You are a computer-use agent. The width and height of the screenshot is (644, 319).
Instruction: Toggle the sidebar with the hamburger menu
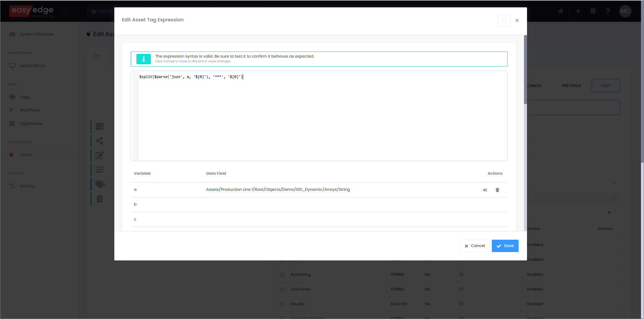(x=65, y=11)
